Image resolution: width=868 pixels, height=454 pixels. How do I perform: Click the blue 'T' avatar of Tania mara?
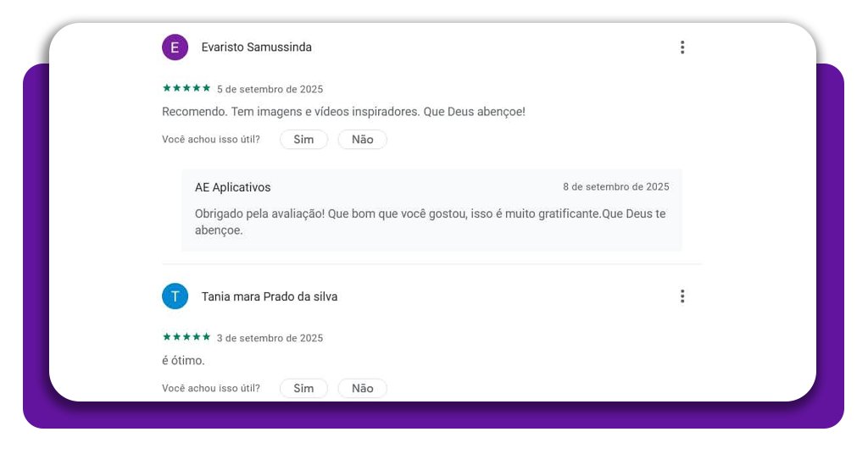(x=175, y=296)
